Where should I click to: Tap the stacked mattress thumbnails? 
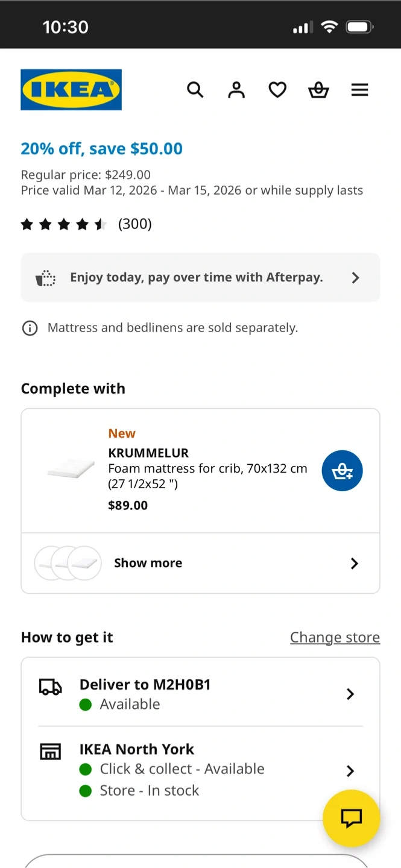pyautogui.click(x=68, y=563)
